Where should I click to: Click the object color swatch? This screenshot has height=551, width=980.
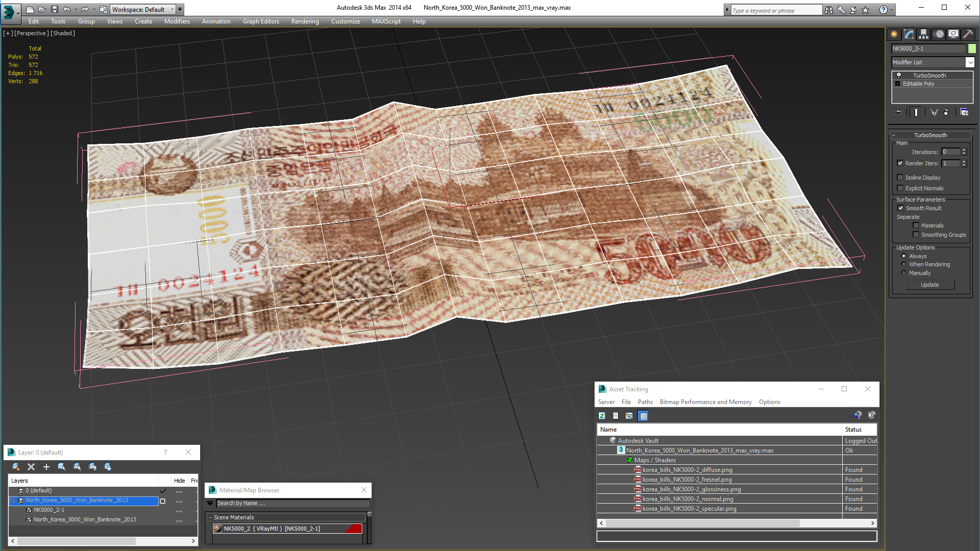972,48
